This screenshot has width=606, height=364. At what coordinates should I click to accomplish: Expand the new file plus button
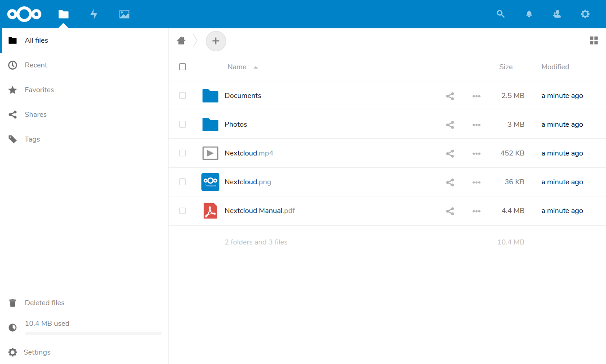216,41
